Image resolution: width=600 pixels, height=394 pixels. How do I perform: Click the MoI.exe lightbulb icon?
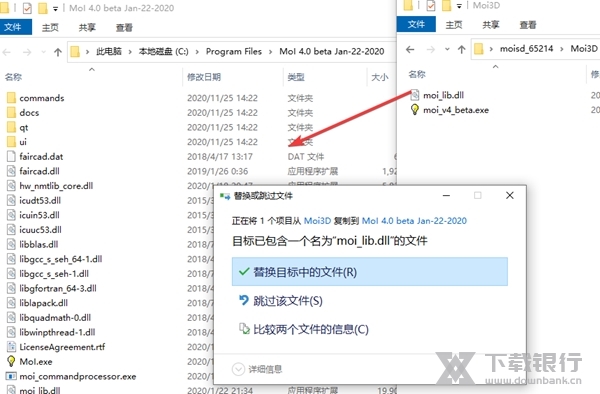point(11,361)
